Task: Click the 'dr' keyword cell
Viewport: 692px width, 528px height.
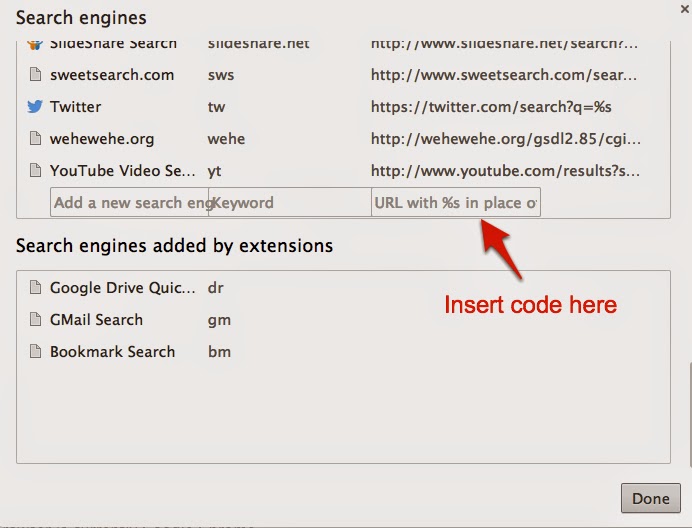Action: coord(215,288)
